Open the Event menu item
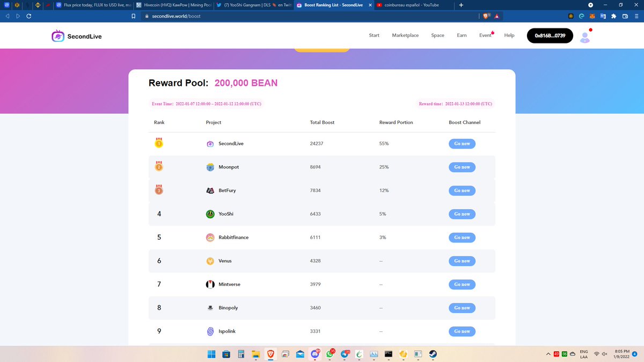Image resolution: width=644 pixels, height=362 pixels. (x=485, y=35)
